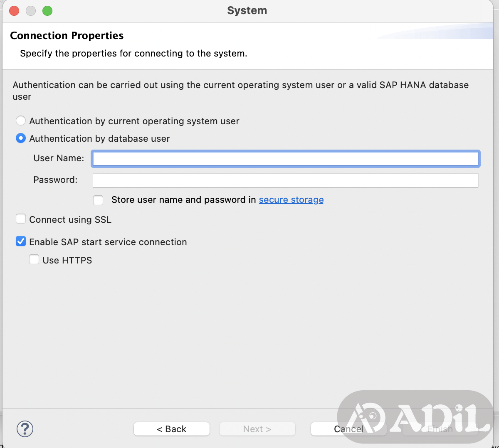Screen dimensions: 499x448
Task: Minimize the System window using the yellow button
Action: pos(31,11)
